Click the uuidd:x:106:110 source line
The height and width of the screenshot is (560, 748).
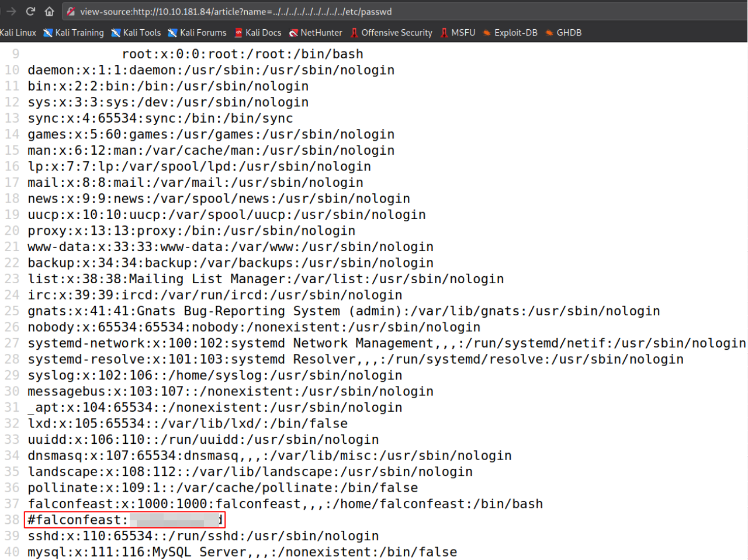203,440
